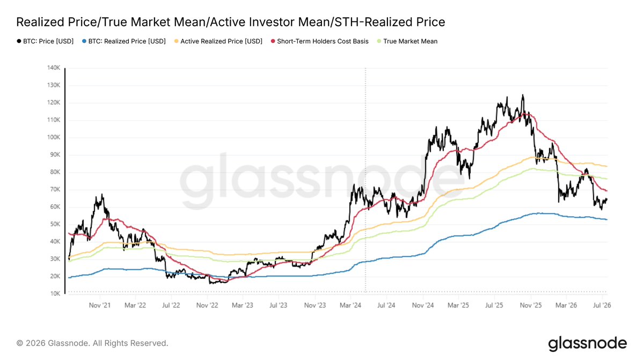The image size is (644, 362).
Task: Click the 140K y-axis label
Action: point(54,68)
